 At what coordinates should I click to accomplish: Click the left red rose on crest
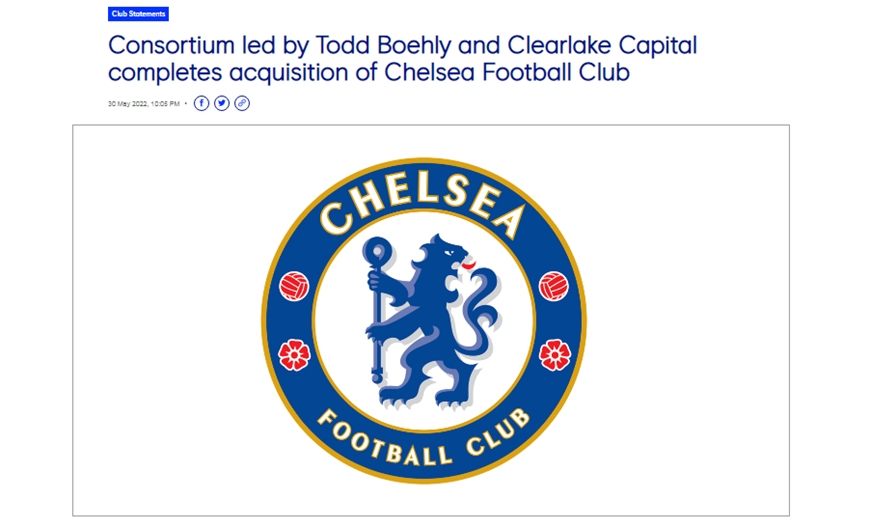(294, 354)
